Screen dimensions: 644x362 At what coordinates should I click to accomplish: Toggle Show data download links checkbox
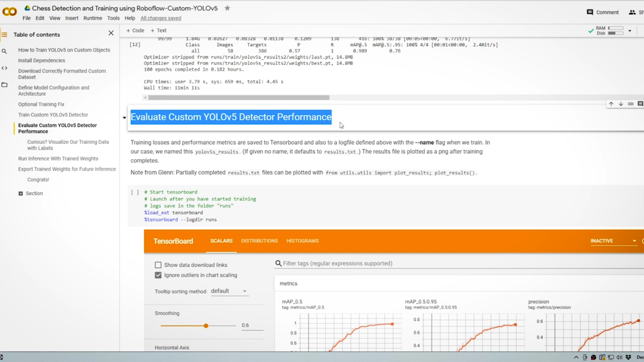pyautogui.click(x=158, y=264)
